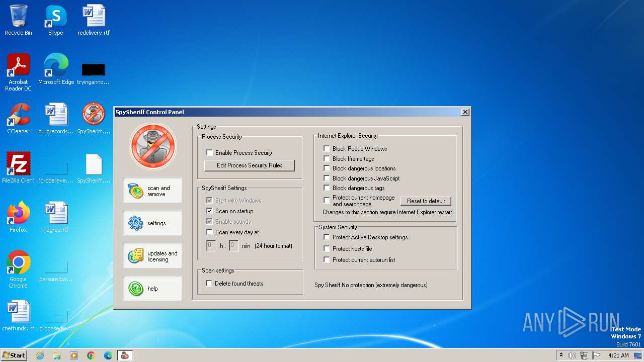Enable Block dangerous locations
644x362 pixels.
click(327, 168)
